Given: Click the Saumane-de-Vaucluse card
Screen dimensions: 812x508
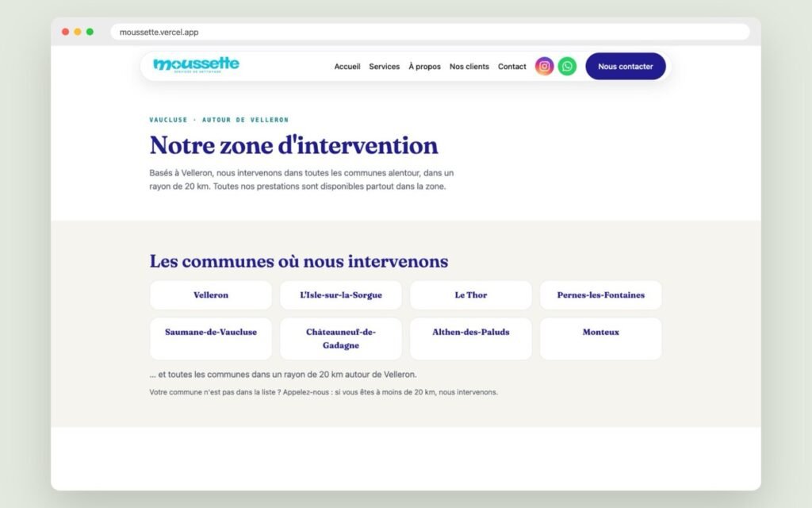Looking at the screenshot, I should coord(211,339).
